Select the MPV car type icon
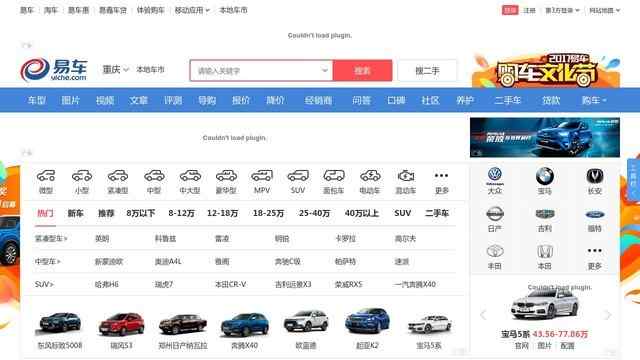 click(262, 176)
